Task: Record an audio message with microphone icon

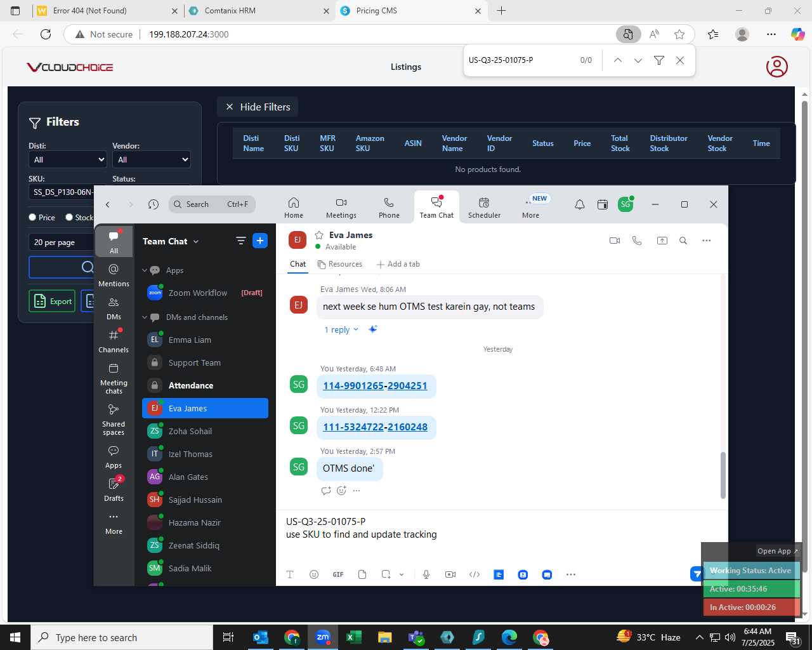Action: tap(426, 574)
